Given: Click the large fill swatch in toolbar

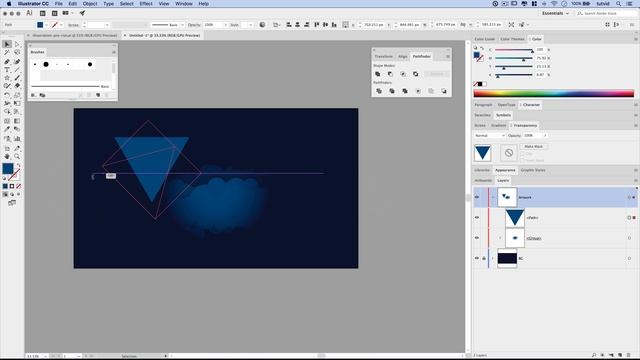Looking at the screenshot, I should tap(8, 169).
